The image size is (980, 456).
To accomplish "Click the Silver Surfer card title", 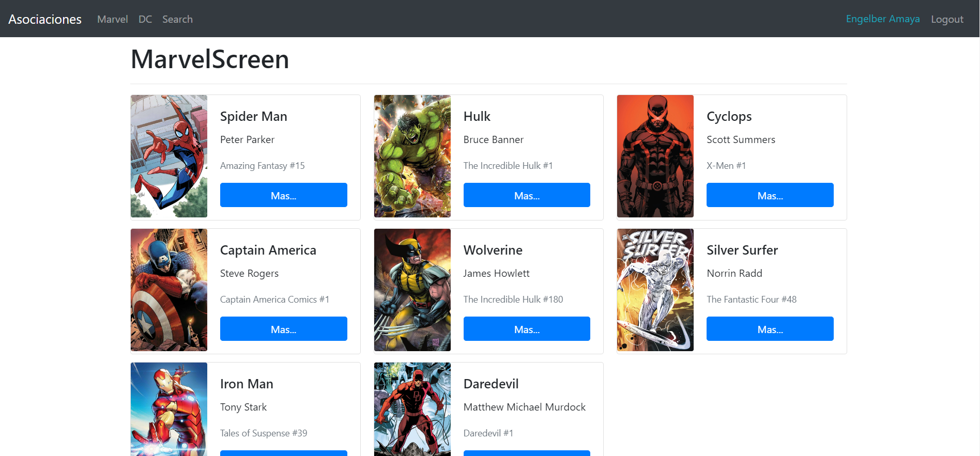I will (x=742, y=250).
